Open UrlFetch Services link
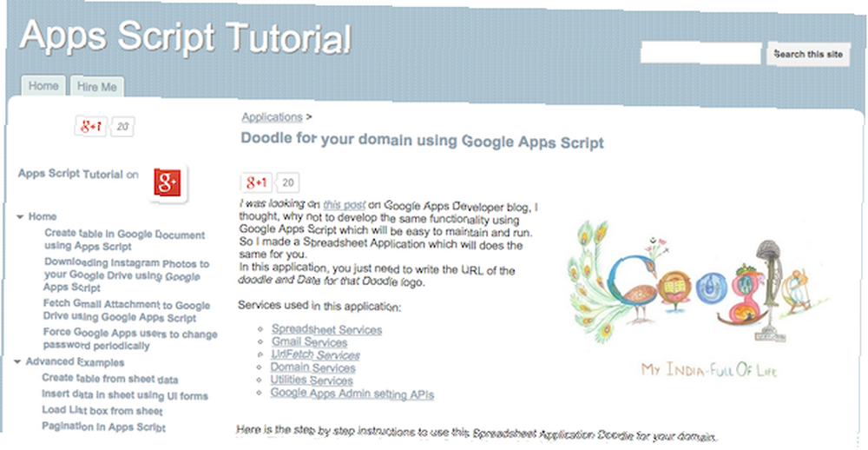This screenshot has height=450, width=868. click(x=315, y=354)
